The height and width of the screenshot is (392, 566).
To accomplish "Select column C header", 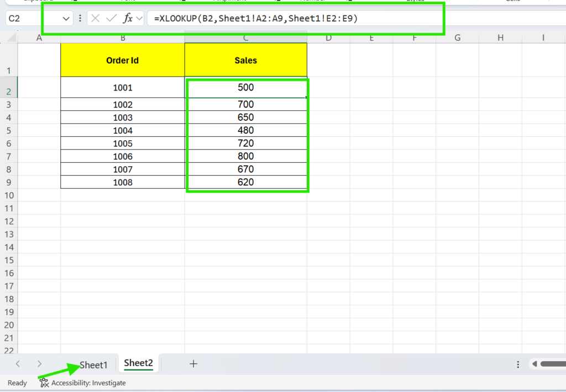I will coord(246,38).
